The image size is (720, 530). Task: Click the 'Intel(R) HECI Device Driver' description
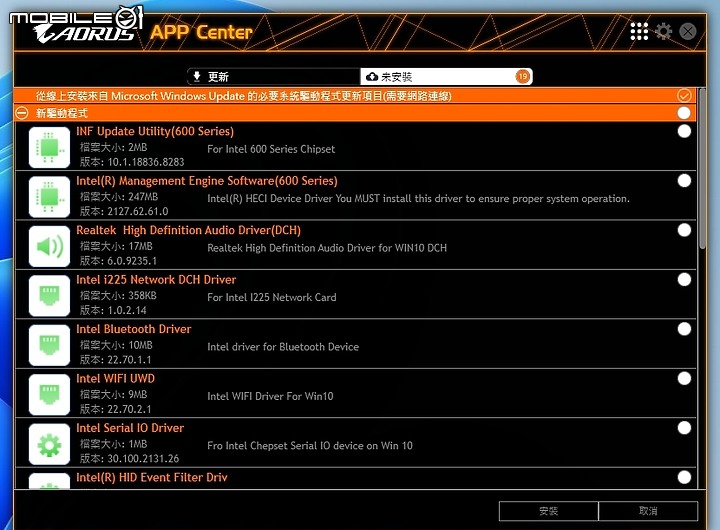point(418,199)
